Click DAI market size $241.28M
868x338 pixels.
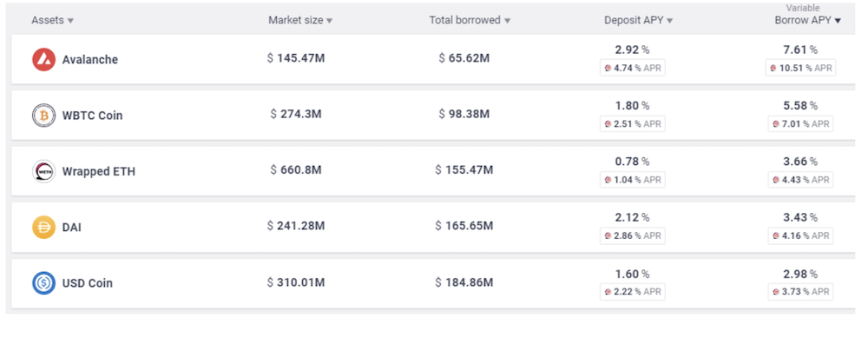point(296,226)
